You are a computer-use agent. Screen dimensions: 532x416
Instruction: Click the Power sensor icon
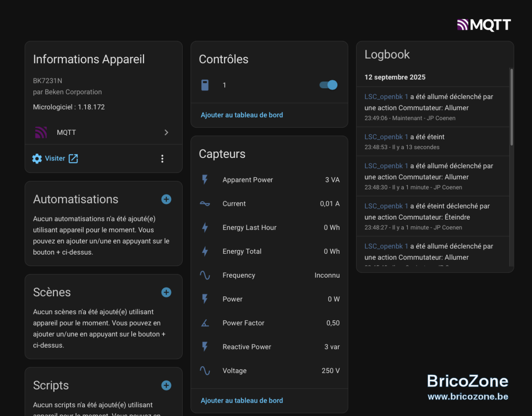pos(205,299)
